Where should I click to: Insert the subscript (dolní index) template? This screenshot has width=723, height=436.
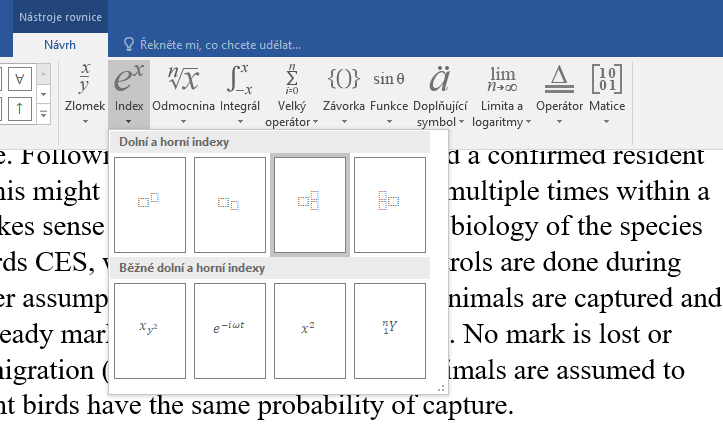[x=230, y=204]
